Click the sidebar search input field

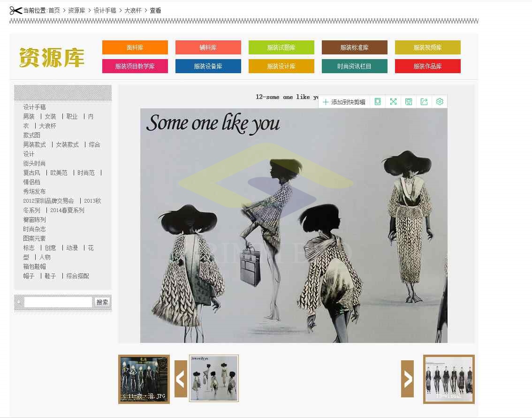pyautogui.click(x=58, y=302)
